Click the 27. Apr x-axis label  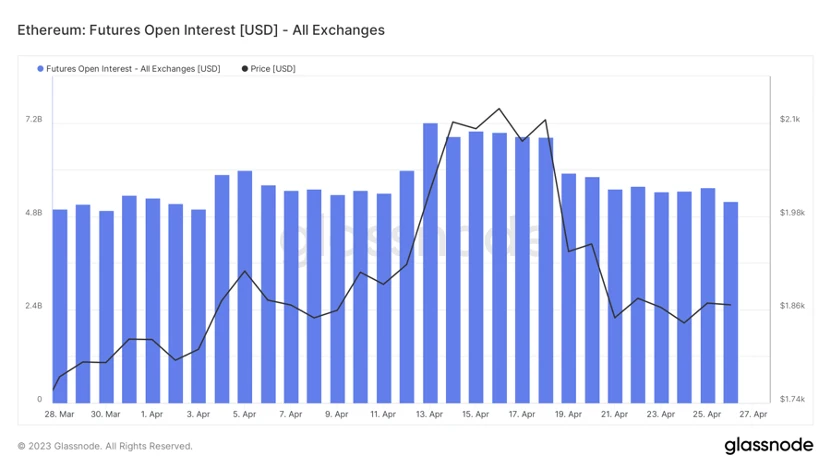tap(753, 414)
